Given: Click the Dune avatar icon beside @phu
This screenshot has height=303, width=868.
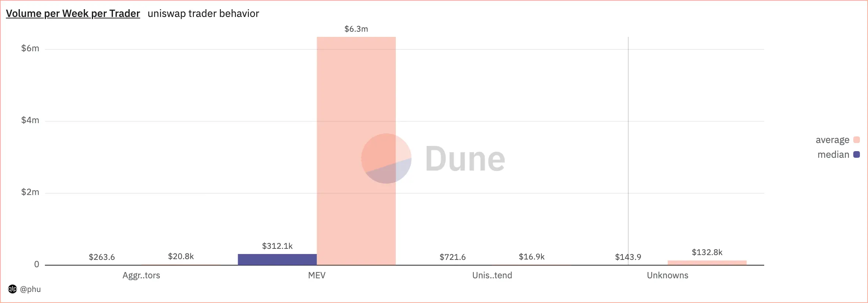Looking at the screenshot, I should point(13,289).
